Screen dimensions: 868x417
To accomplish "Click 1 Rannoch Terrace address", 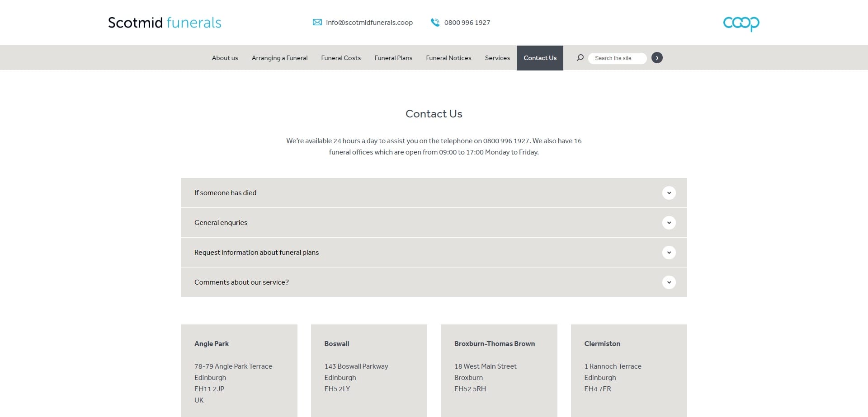I will tap(613, 366).
